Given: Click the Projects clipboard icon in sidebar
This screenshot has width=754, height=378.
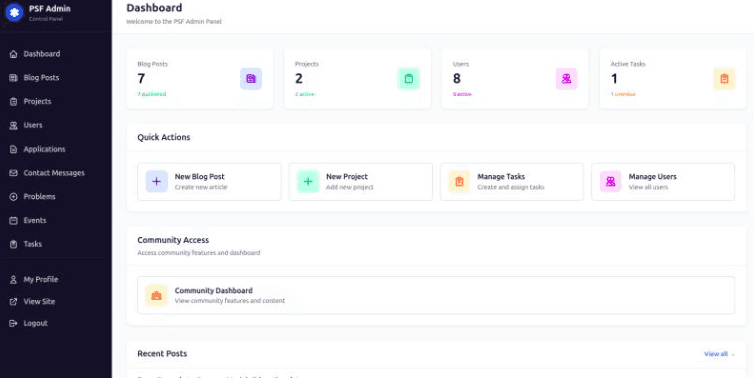Looking at the screenshot, I should coord(13,101).
